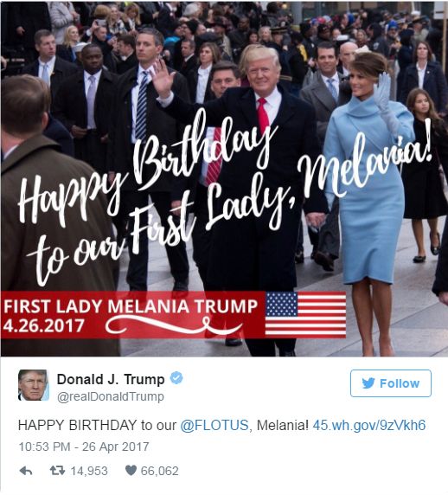The width and height of the screenshot is (448, 495).
Task: Open the @FLOTUS mention
Action: [x=214, y=425]
